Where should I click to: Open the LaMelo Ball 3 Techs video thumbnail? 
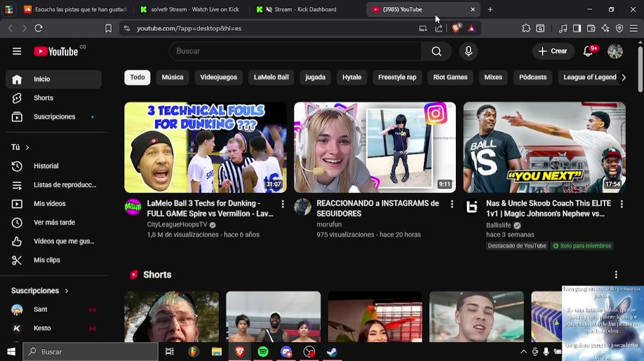pos(205,147)
